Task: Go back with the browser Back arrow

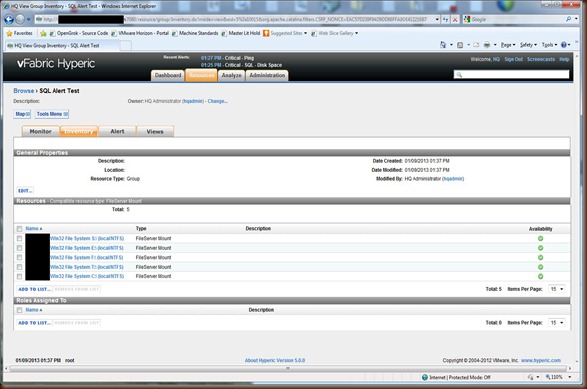Action: [x=9, y=19]
